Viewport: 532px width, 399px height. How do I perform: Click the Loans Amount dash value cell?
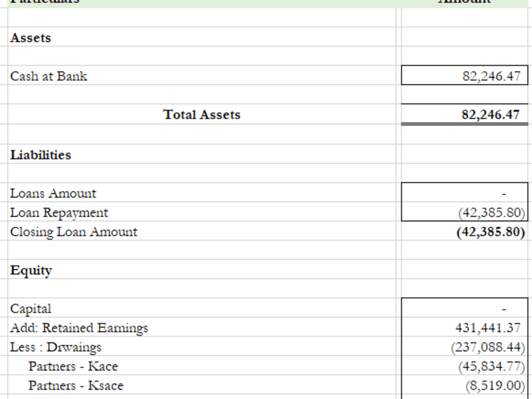pos(464,193)
